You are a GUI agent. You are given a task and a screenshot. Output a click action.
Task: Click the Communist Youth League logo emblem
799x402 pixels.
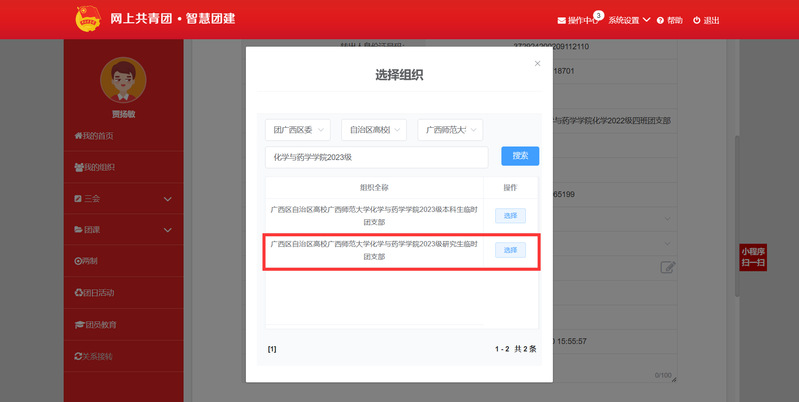[x=88, y=19]
